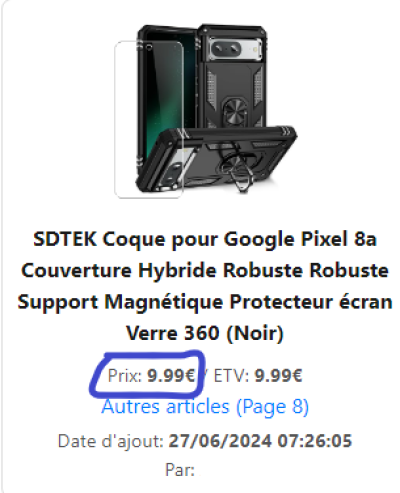400x493 pixels.
Task: Click the 'SDTEK Coque pour Google Pixel 8a' title line
Action: 205,239
